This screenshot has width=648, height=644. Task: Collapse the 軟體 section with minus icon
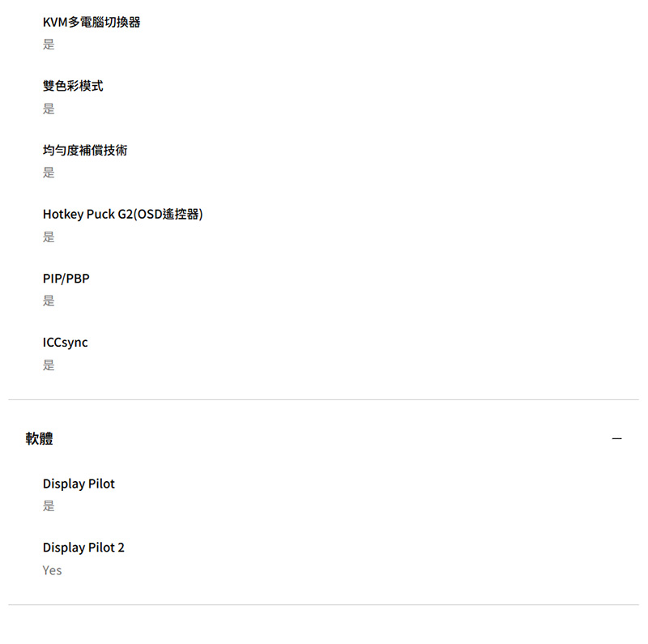[x=616, y=438]
